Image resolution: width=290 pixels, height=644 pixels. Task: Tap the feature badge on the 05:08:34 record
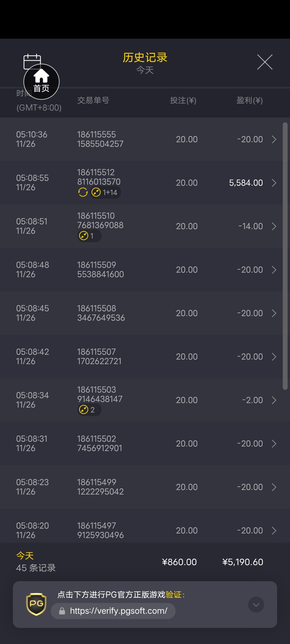[89, 410]
